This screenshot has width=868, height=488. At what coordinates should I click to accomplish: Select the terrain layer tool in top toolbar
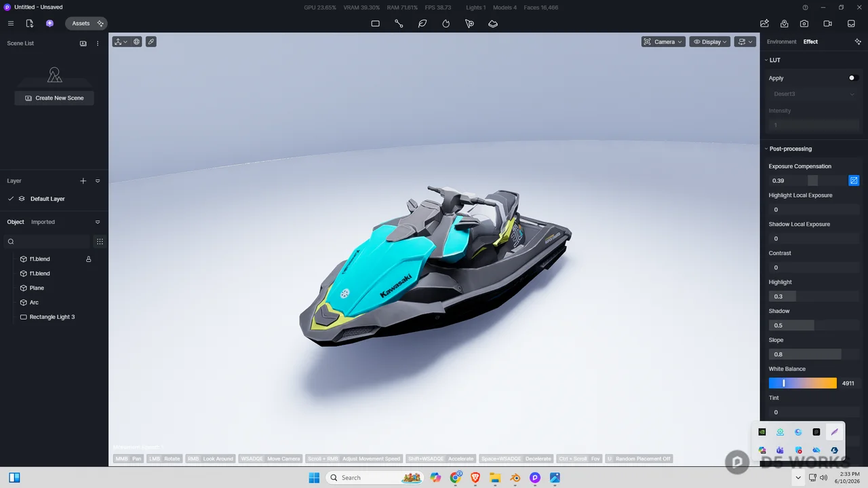(x=493, y=24)
